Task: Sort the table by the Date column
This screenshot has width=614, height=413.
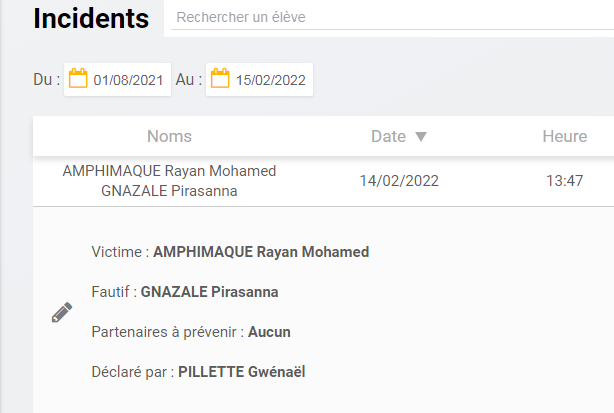Action: 388,136
